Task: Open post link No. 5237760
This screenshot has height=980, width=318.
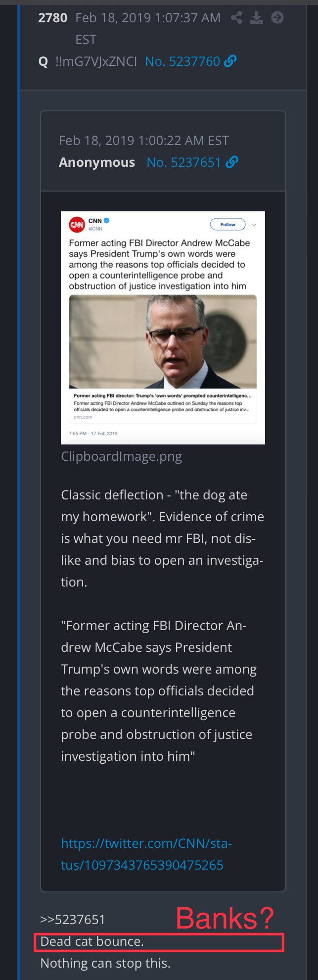Action: click(182, 61)
